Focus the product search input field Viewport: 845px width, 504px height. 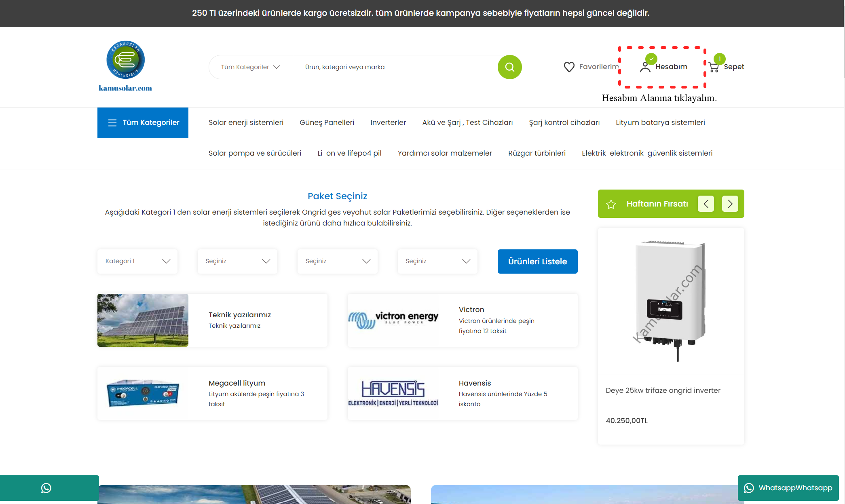tap(395, 67)
